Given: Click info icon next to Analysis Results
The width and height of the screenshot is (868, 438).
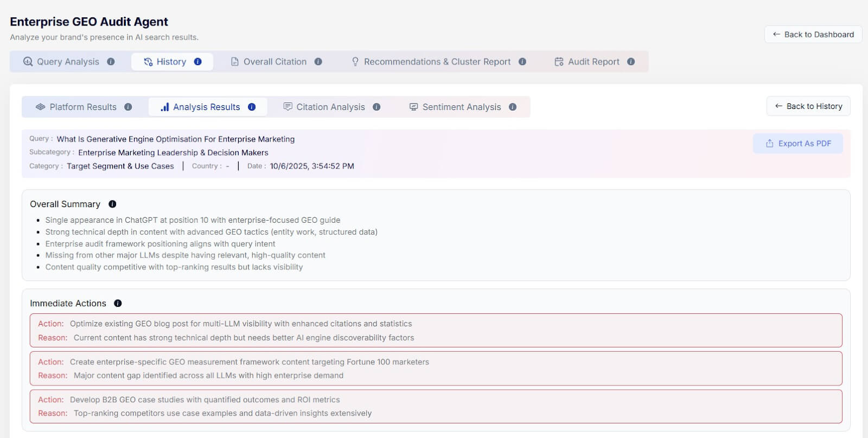Looking at the screenshot, I should (252, 107).
